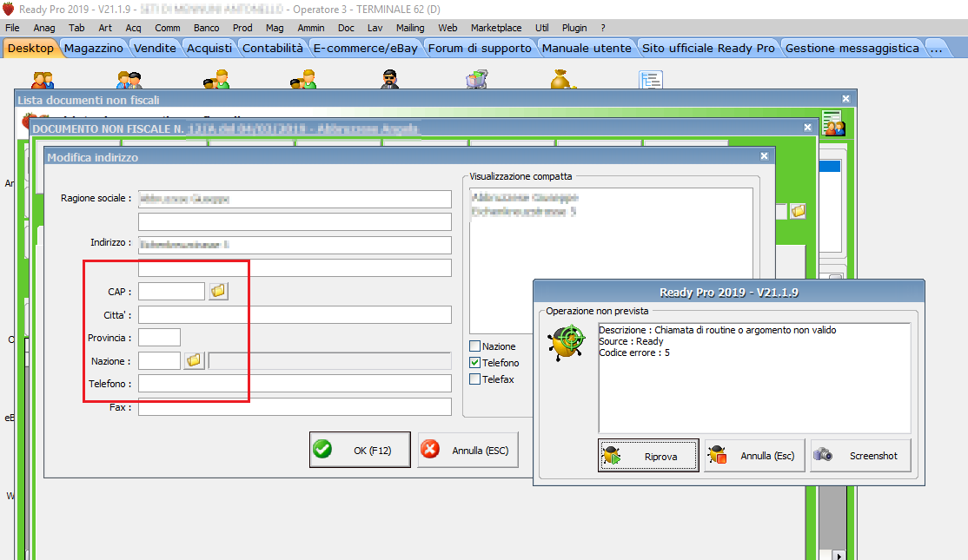Enable the Telefax checkbox

474,379
